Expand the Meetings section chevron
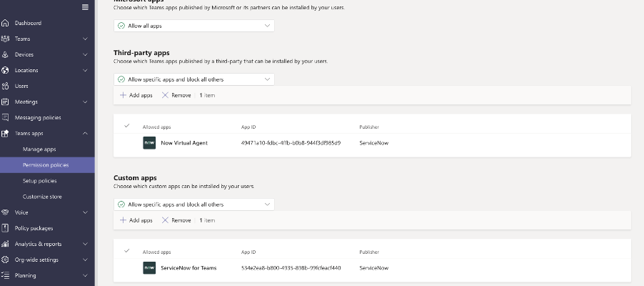The image size is (644, 286). 85,102
